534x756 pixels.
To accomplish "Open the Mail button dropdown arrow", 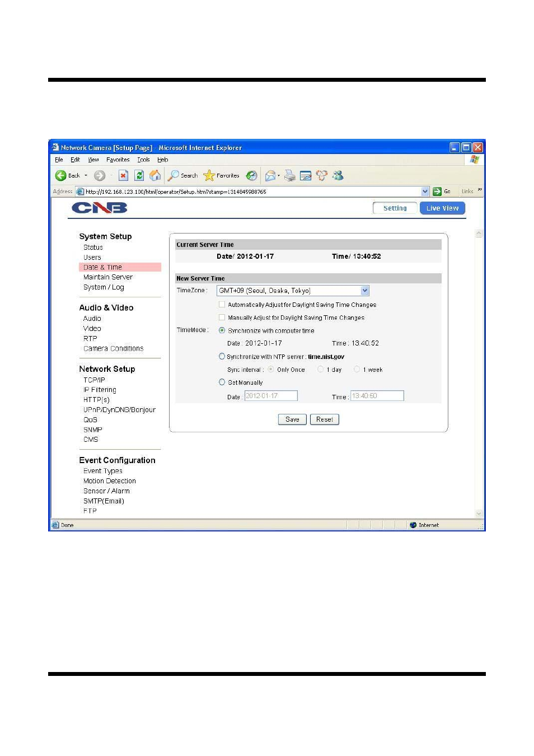I will pos(279,176).
